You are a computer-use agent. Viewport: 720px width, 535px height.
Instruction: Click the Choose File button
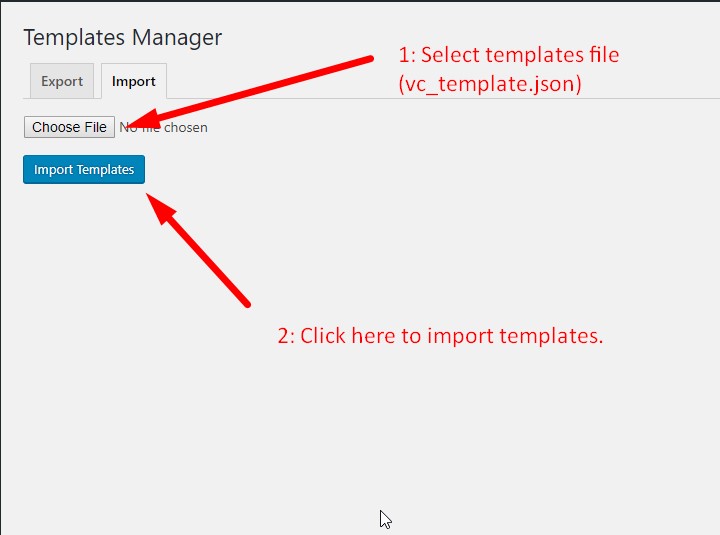point(69,127)
